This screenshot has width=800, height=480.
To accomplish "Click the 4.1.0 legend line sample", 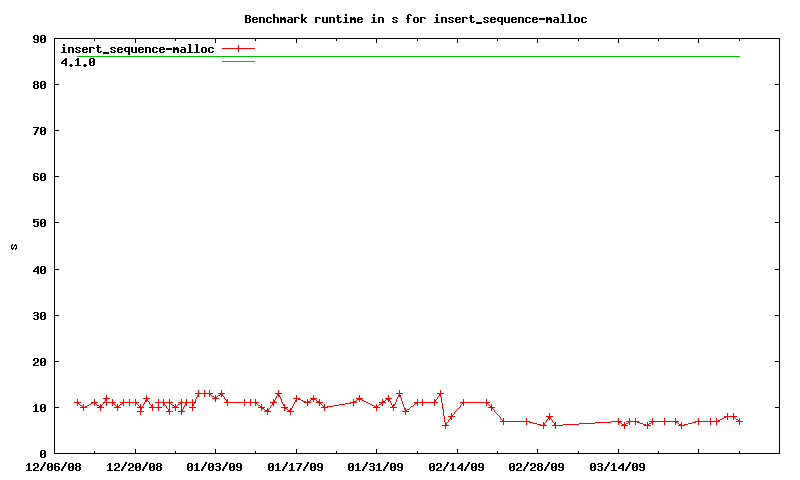I will pos(238,62).
